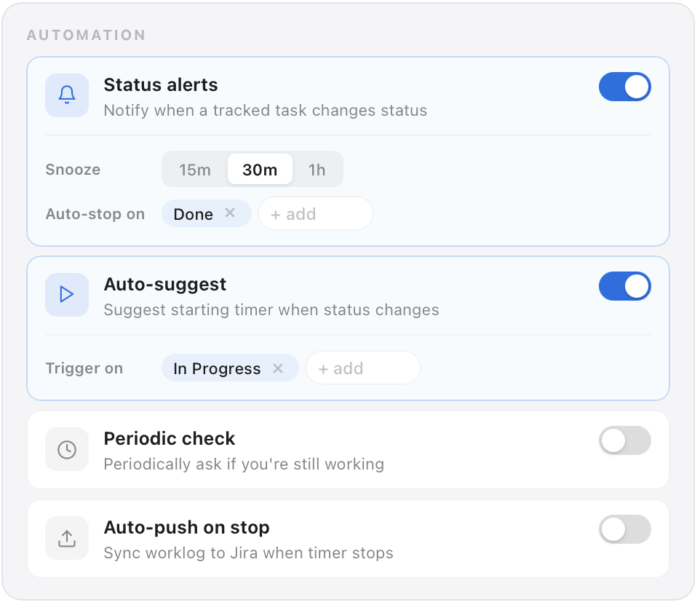This screenshot has height=610, width=700.
Task: Remove the Done tag with its X
Action: point(230,213)
